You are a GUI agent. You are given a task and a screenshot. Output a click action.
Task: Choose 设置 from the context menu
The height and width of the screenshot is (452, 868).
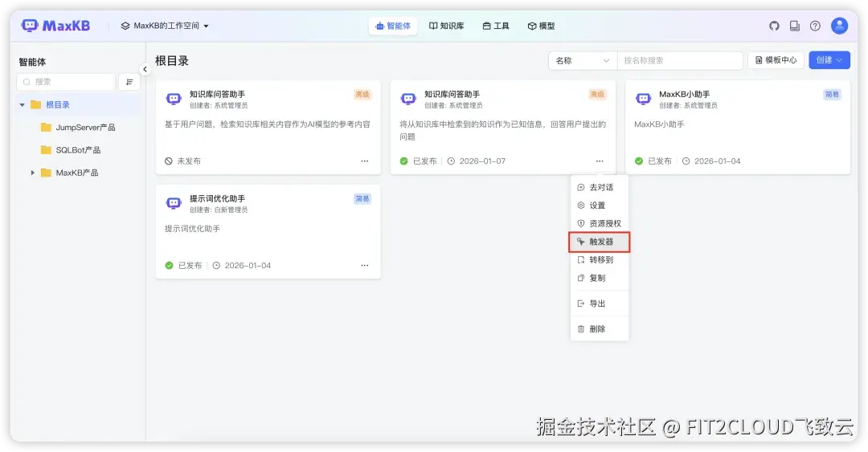coord(600,206)
